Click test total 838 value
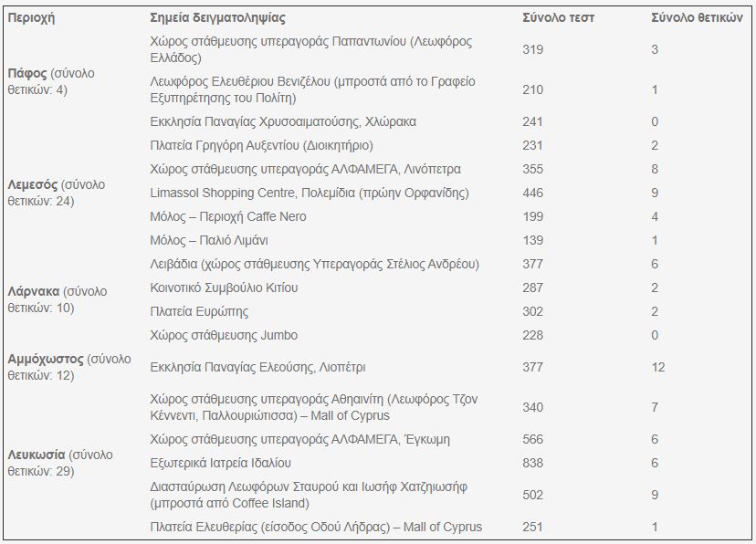This screenshot has height=544, width=756. pos(533,463)
